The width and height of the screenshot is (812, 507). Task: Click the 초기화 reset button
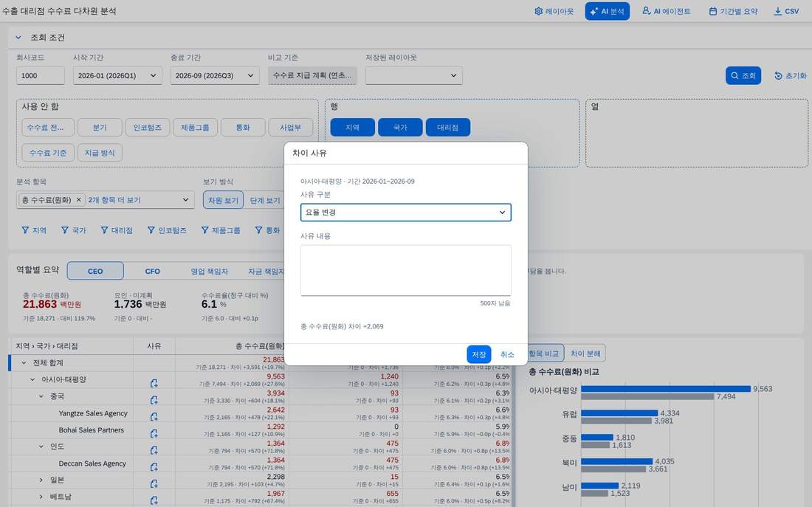pyautogui.click(x=791, y=75)
